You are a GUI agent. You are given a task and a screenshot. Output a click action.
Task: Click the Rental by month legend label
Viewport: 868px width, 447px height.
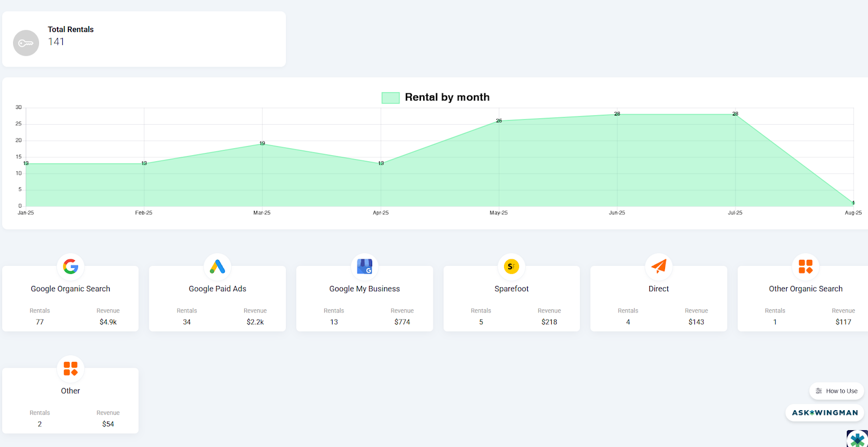447,97
